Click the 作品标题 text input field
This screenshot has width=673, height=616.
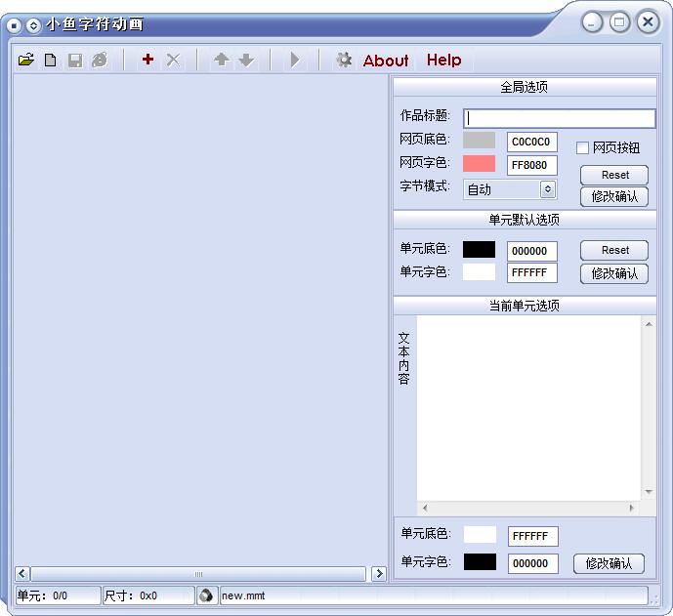(559, 118)
